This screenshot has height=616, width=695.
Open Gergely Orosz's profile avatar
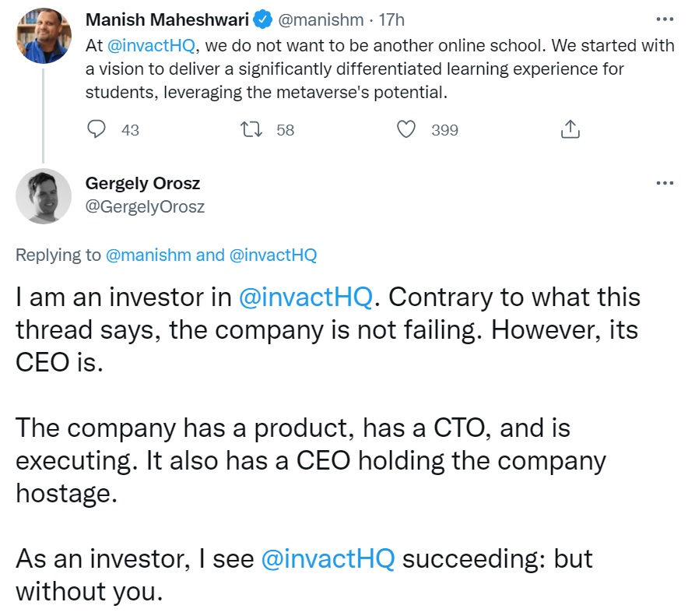click(44, 195)
